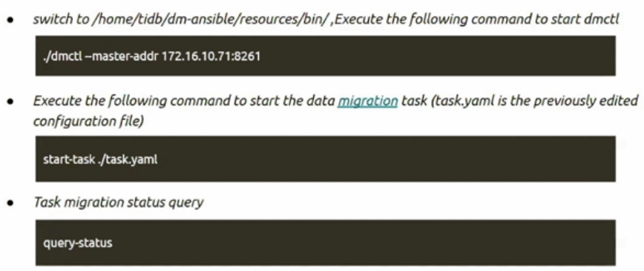Click the word dmctl ending the first instruction

tap(601, 20)
